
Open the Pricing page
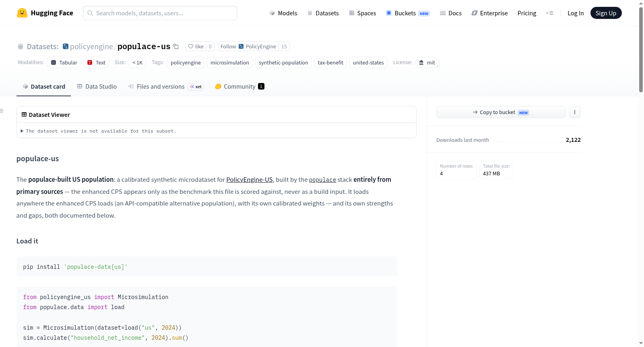[x=527, y=13]
